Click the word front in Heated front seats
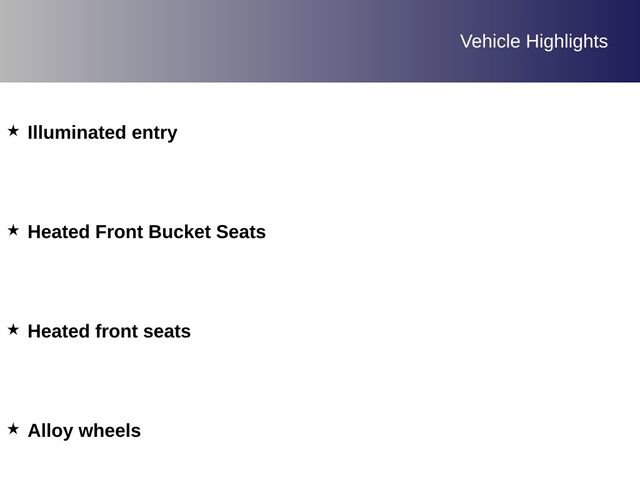The height and width of the screenshot is (480, 640). click(116, 332)
